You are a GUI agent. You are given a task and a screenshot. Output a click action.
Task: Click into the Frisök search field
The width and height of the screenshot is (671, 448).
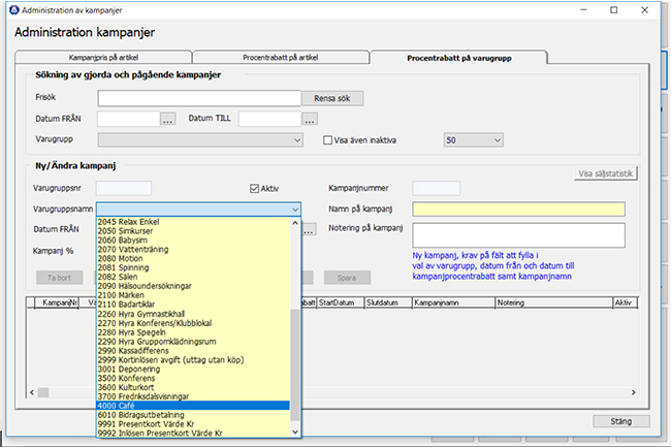[x=199, y=98]
